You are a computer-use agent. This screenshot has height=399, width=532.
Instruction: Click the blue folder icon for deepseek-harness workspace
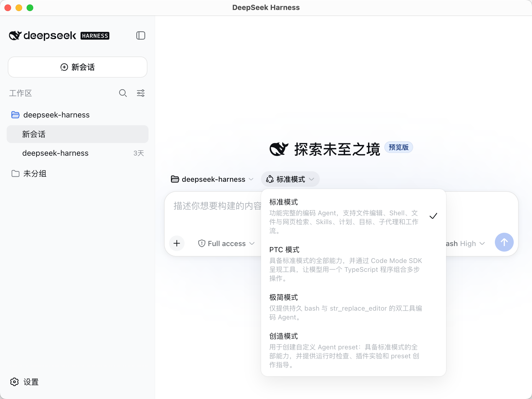pos(16,115)
